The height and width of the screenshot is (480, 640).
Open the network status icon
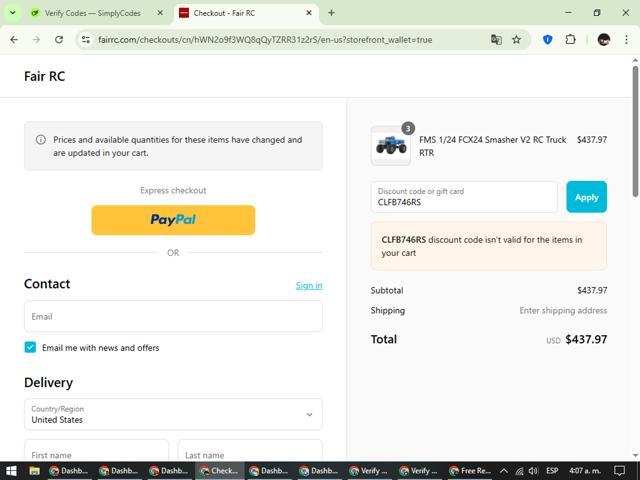[x=519, y=471]
